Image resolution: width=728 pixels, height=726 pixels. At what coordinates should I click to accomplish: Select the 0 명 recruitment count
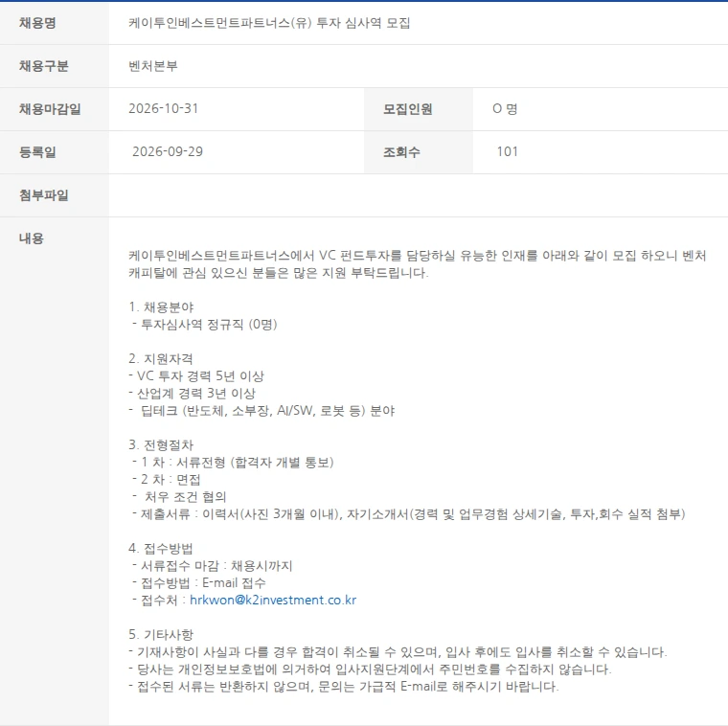tap(505, 108)
